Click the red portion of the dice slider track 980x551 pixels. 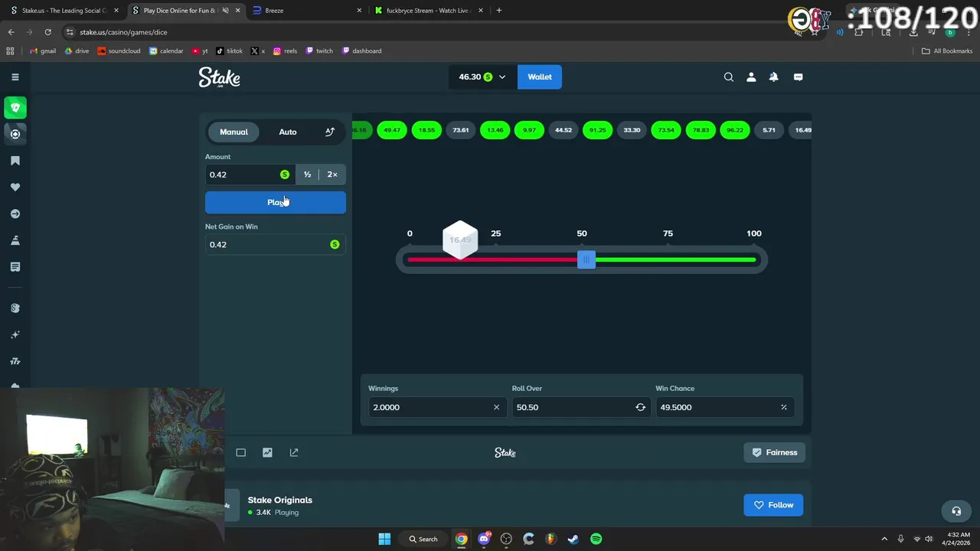492,260
